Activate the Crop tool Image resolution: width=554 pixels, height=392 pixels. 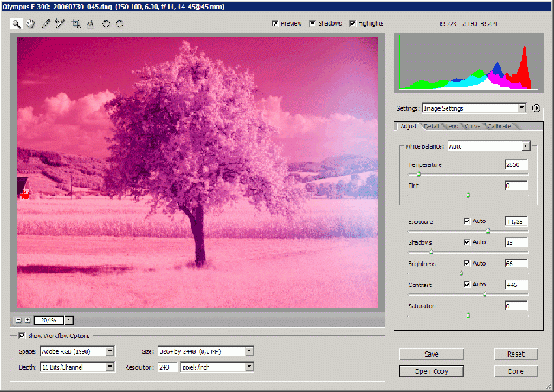tap(76, 23)
